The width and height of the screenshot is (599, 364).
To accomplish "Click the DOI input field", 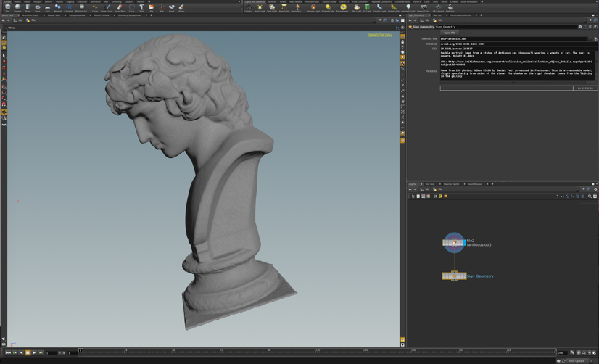I will tap(519, 49).
